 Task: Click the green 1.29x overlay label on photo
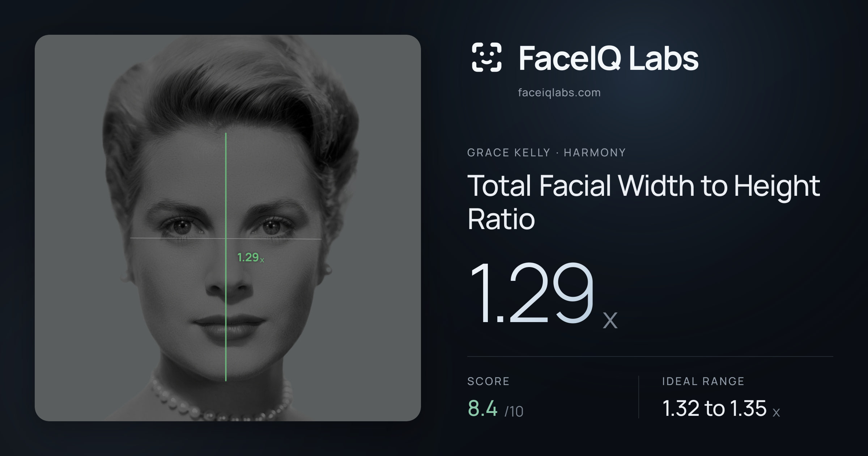[x=250, y=257]
